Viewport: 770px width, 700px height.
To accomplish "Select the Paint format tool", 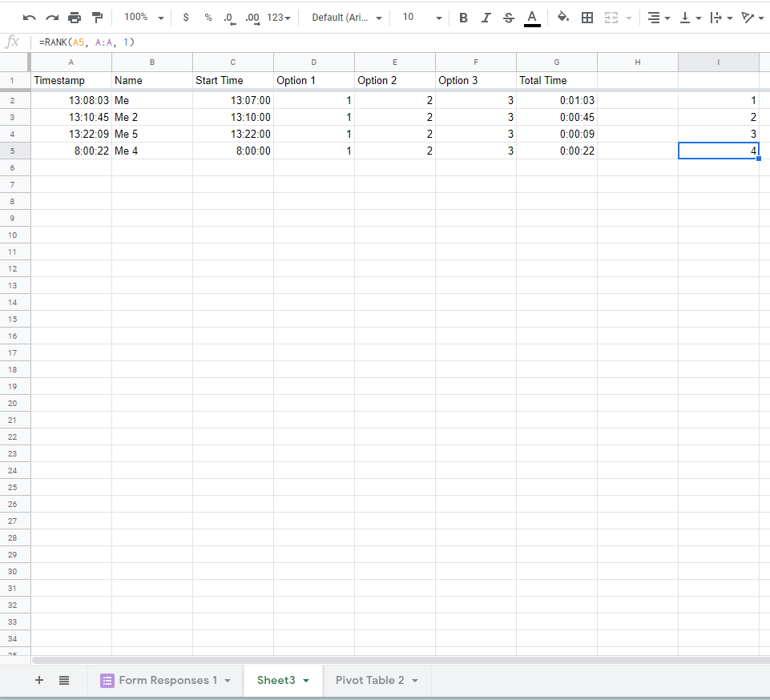I will (97, 17).
